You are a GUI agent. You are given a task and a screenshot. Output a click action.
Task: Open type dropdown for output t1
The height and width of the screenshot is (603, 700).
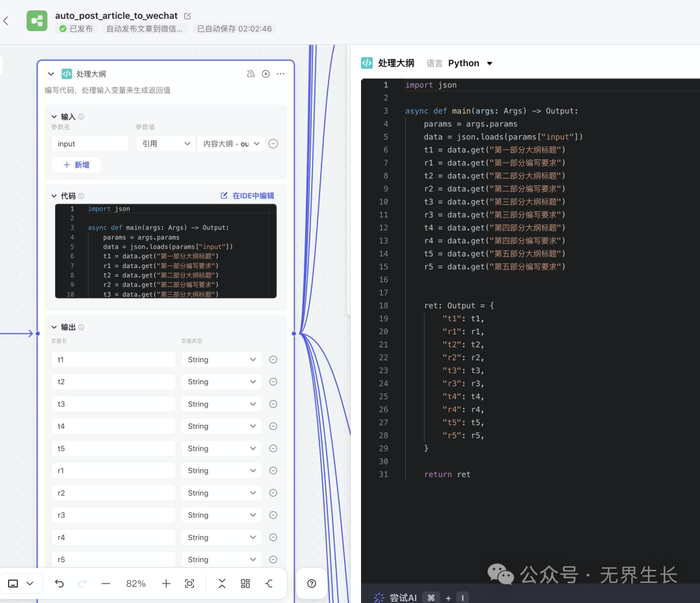[x=222, y=359]
